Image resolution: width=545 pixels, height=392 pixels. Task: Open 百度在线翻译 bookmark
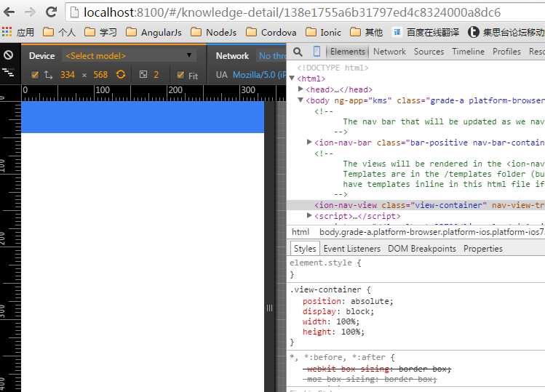point(426,32)
